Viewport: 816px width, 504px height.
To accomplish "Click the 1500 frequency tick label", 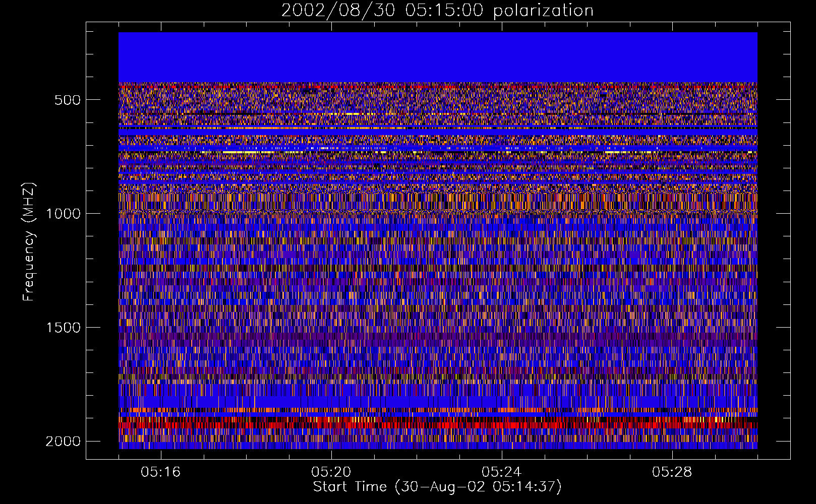I will click(x=63, y=328).
